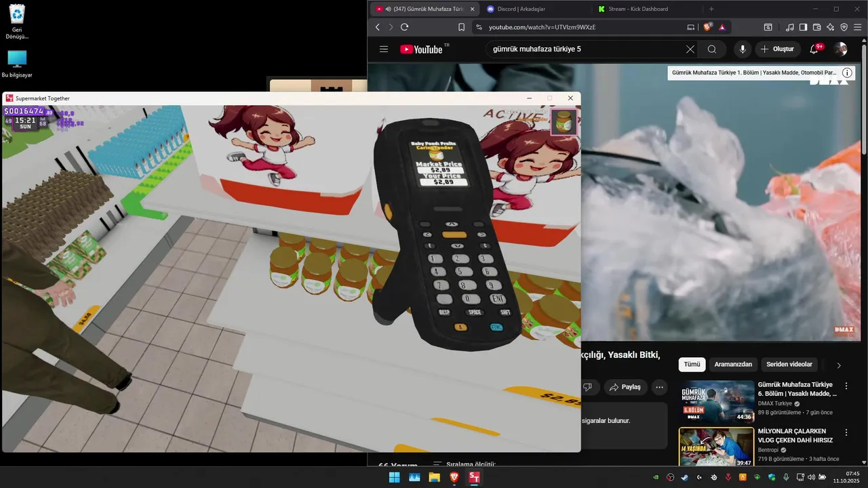This screenshot has width=868, height=488.
Task: Close the Gümrük Muhafaza YouTube tab
Action: (472, 9)
